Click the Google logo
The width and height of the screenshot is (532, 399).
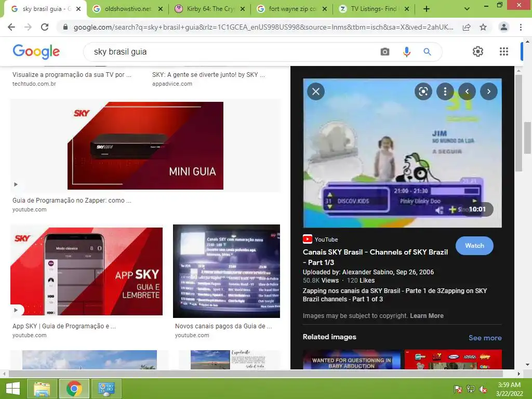pyautogui.click(x=36, y=51)
